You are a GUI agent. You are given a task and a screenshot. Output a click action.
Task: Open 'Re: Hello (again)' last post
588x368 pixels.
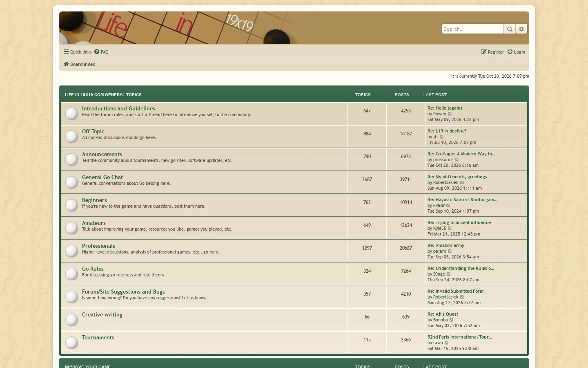(445, 108)
